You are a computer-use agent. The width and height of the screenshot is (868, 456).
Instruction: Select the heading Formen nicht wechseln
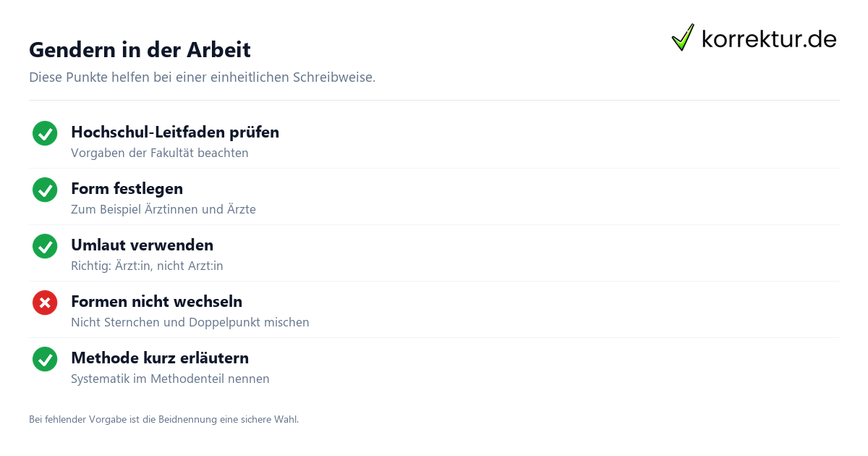click(x=156, y=302)
